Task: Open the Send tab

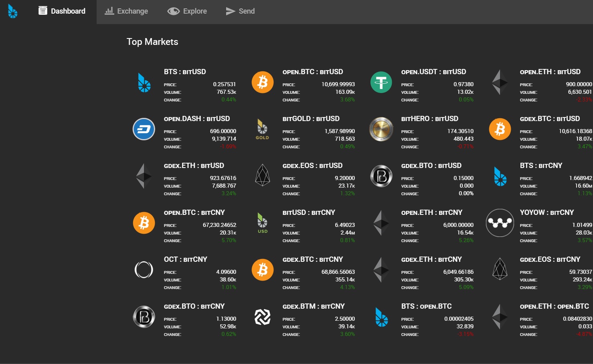Action: [240, 11]
